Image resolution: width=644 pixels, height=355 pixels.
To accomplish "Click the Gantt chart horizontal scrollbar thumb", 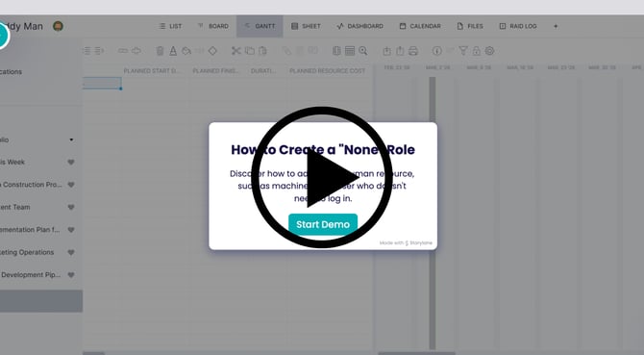I will tap(416, 353).
